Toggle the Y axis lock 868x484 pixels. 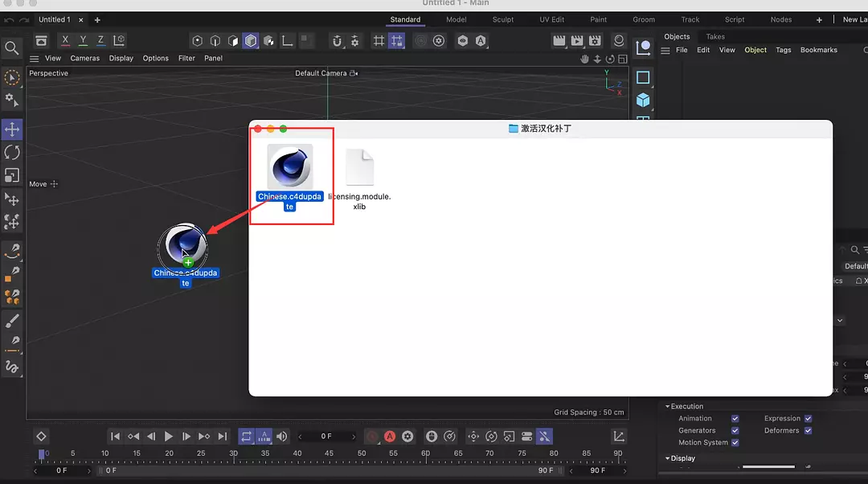point(83,40)
